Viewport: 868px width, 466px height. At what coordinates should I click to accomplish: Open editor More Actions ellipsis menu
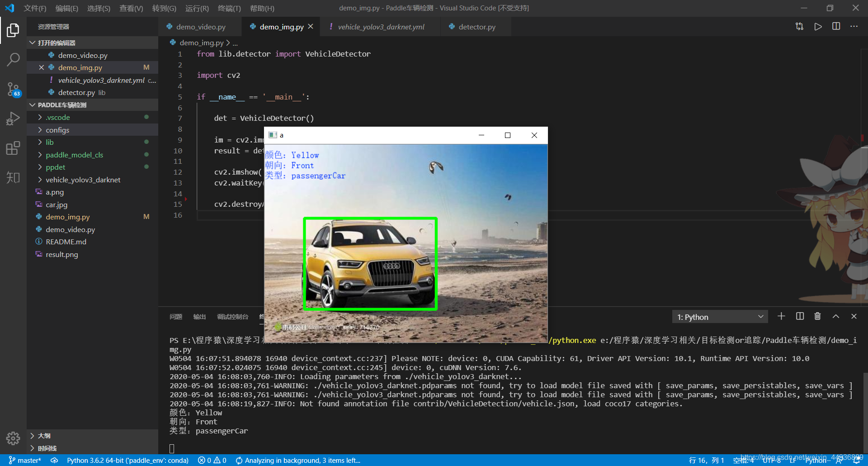tap(854, 27)
